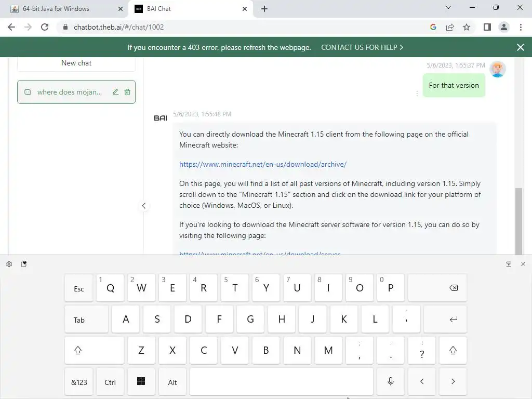532x399 pixels.
Task: Tap the A key
Action: tap(126, 319)
